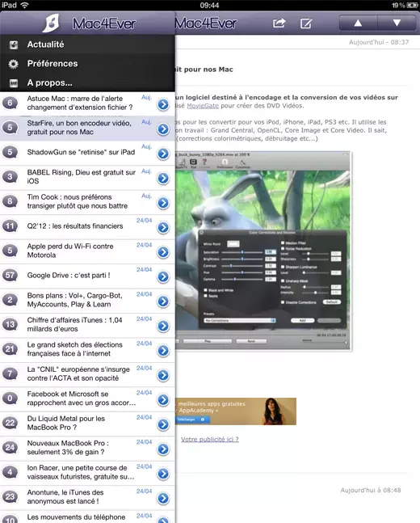Screen dimensions: 420x523
Task: Open arrow for Facebook et Microsoft article
Action: (163, 400)
